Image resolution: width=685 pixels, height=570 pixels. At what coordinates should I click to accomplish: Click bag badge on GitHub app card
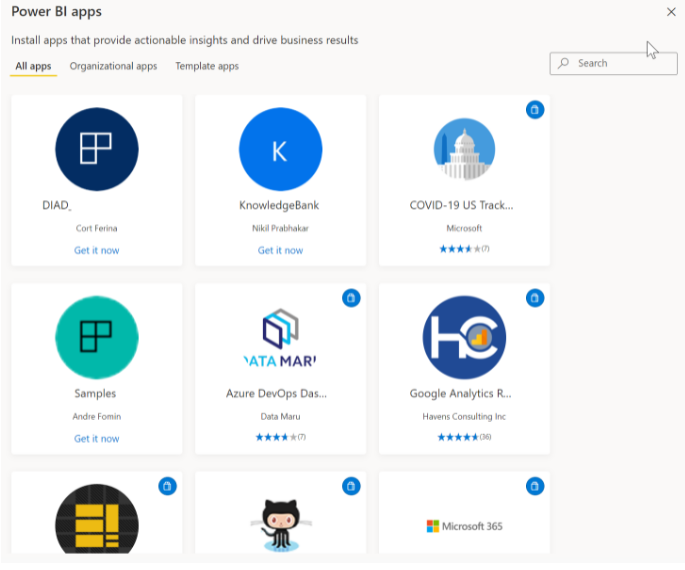tap(351, 486)
